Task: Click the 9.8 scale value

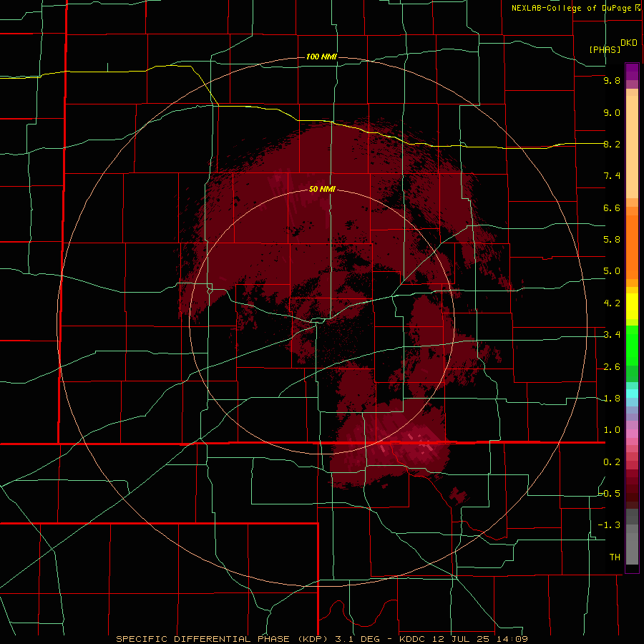Action: [x=612, y=81]
